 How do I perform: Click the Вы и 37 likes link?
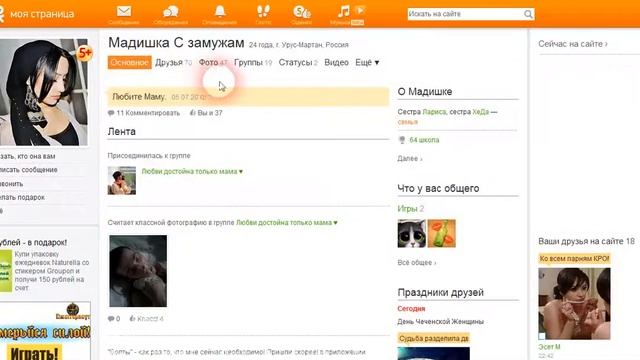tap(210, 113)
